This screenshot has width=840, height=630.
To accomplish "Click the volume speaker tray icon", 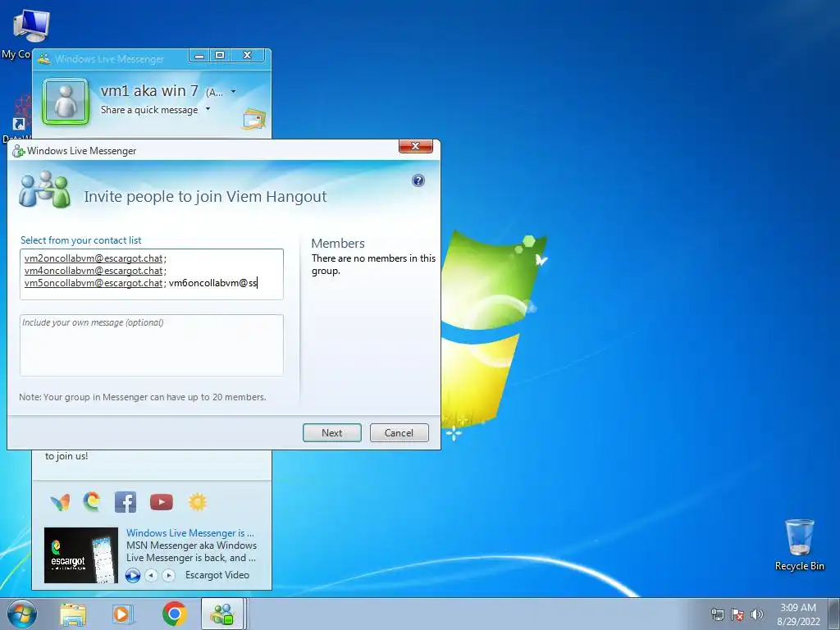I will [757, 614].
